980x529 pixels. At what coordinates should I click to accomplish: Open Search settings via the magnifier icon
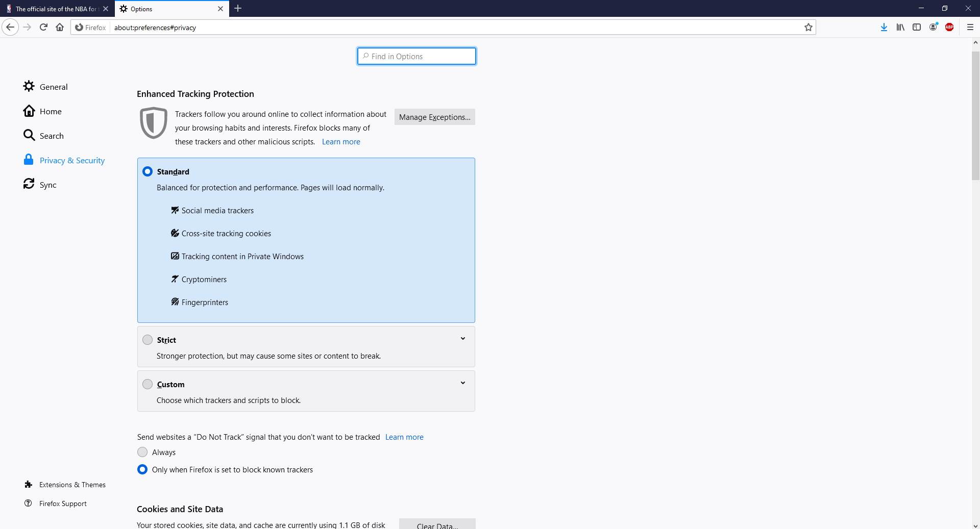pyautogui.click(x=29, y=136)
